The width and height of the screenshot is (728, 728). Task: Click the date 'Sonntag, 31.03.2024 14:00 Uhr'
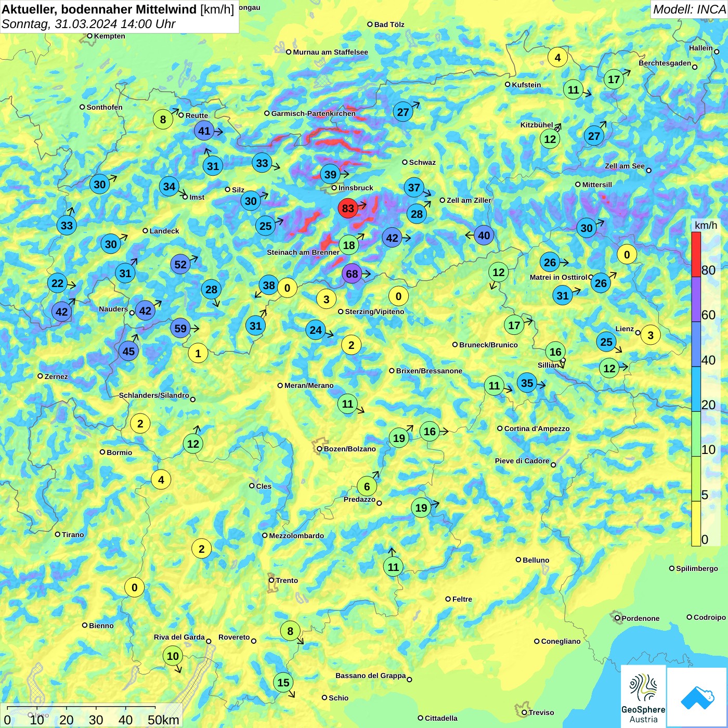click(x=88, y=24)
